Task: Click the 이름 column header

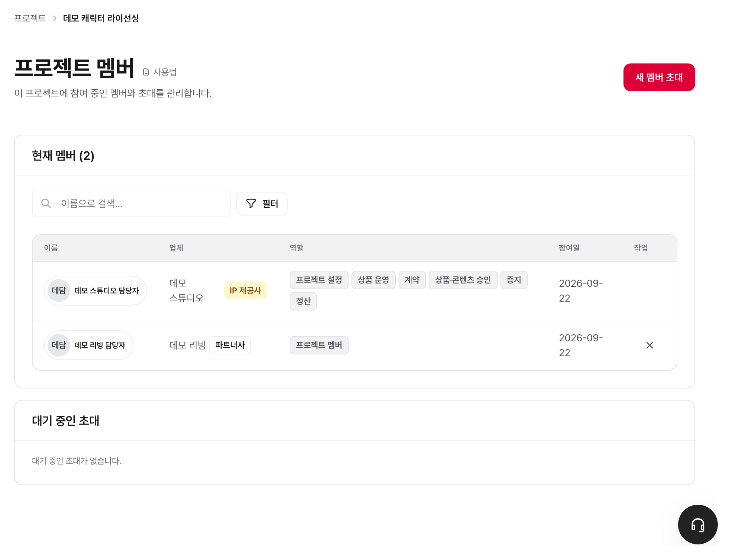Action: coord(51,248)
